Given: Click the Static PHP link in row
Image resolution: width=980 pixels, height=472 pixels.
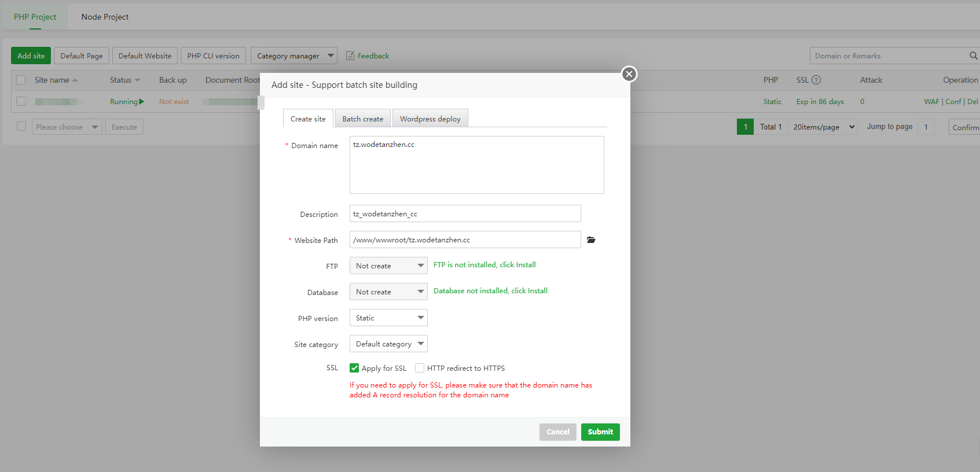Looking at the screenshot, I should point(772,101).
